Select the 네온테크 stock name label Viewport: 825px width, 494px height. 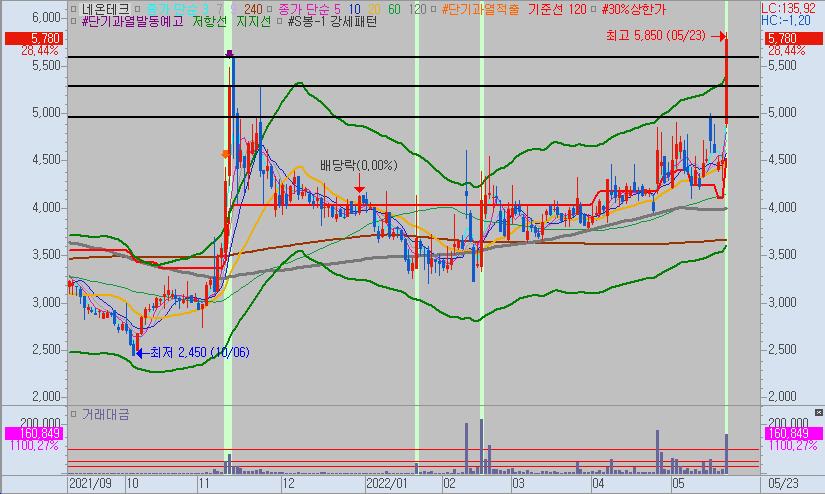point(105,9)
